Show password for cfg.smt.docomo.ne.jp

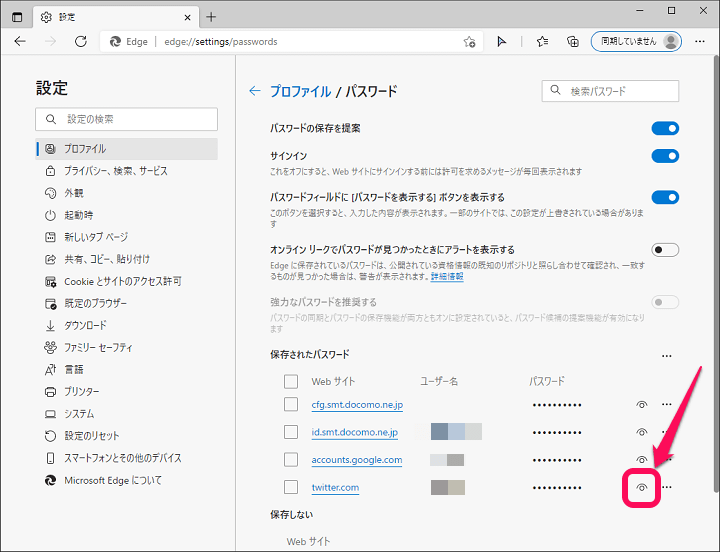[641, 405]
